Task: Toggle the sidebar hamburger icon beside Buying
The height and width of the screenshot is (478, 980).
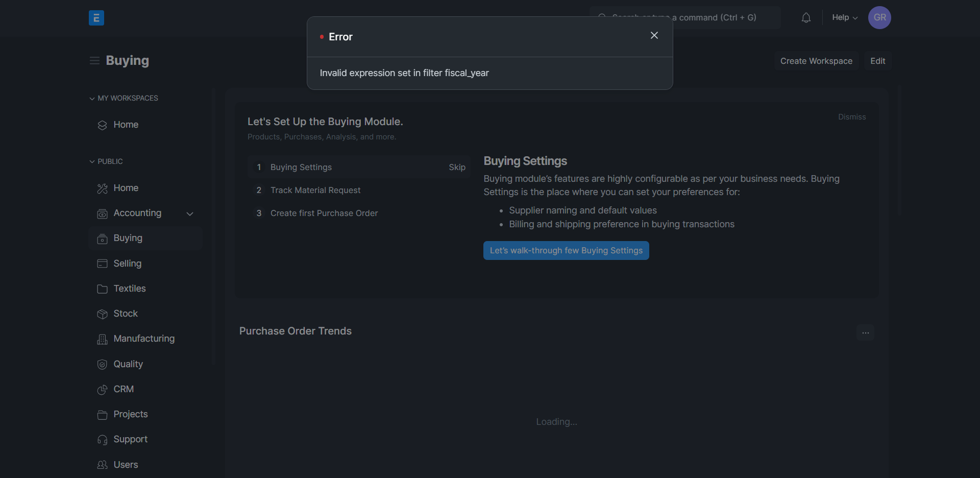Action: (x=94, y=61)
